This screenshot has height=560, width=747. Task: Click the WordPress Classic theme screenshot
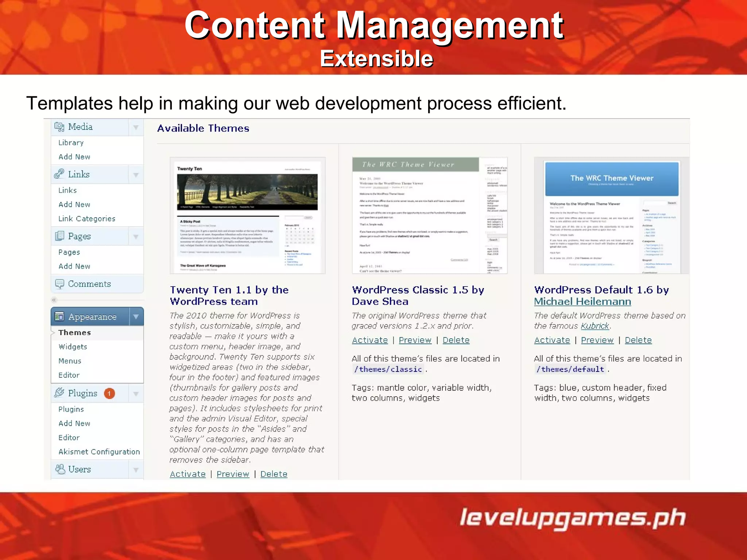point(430,215)
